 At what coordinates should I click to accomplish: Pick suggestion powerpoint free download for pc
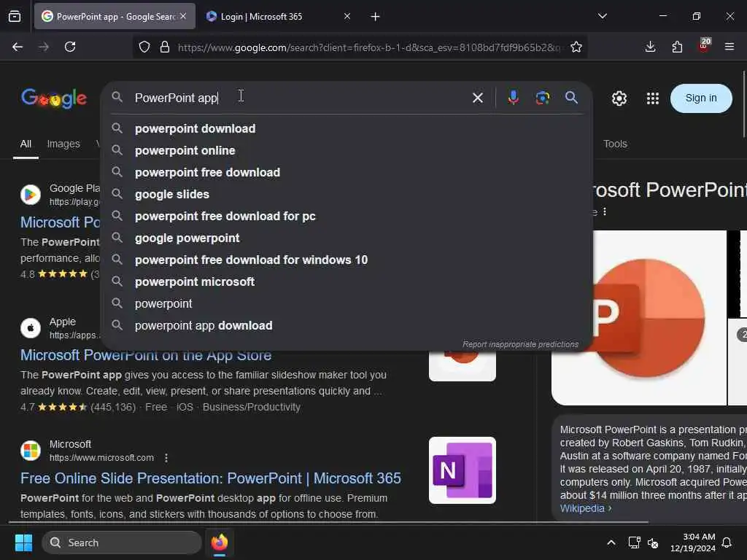[347, 216]
